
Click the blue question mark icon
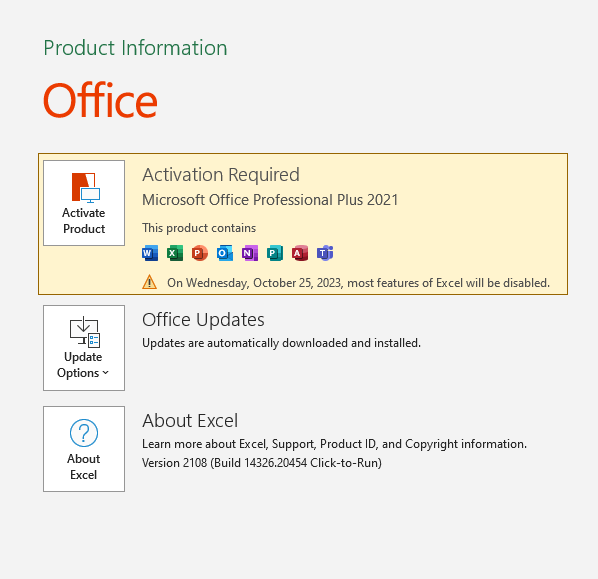tap(84, 433)
